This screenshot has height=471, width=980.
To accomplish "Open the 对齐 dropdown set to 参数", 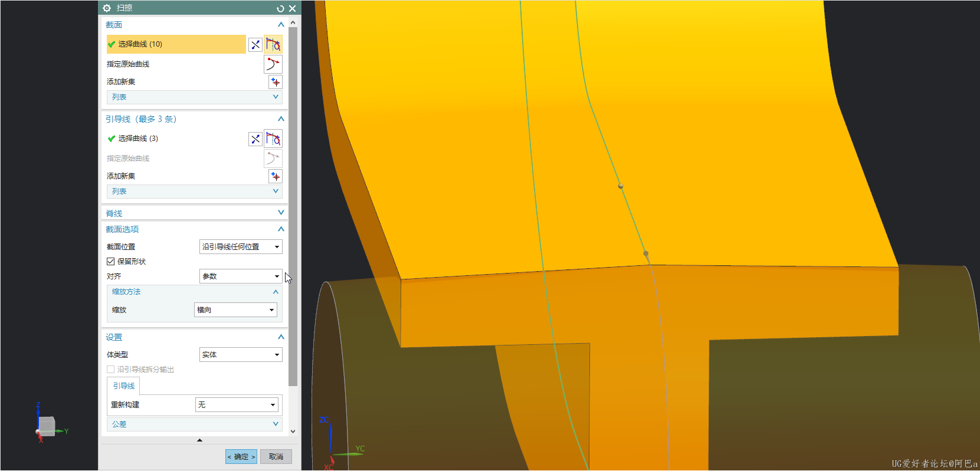I will point(241,276).
